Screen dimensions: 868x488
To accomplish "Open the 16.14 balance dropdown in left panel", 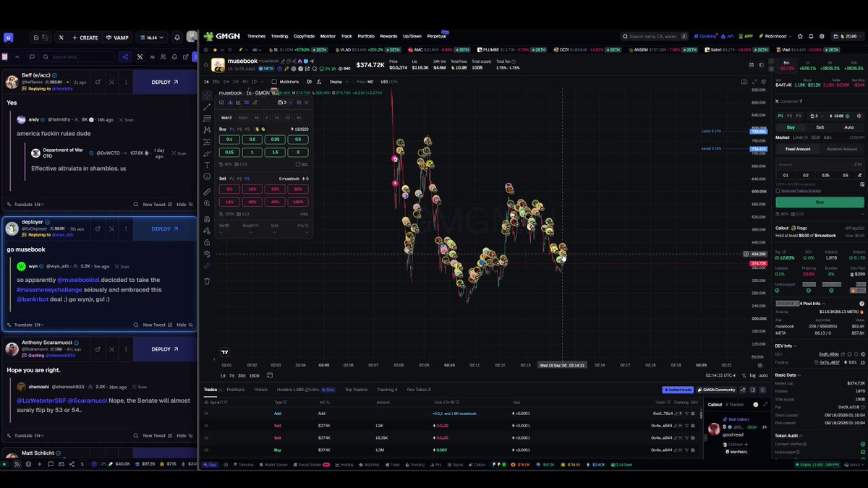I will click(x=152, y=38).
